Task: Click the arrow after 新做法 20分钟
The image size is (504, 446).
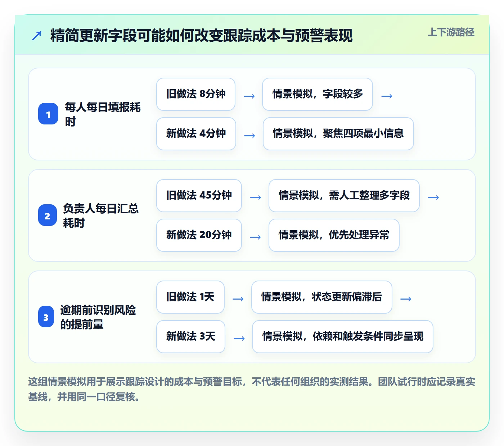Action: [255, 237]
